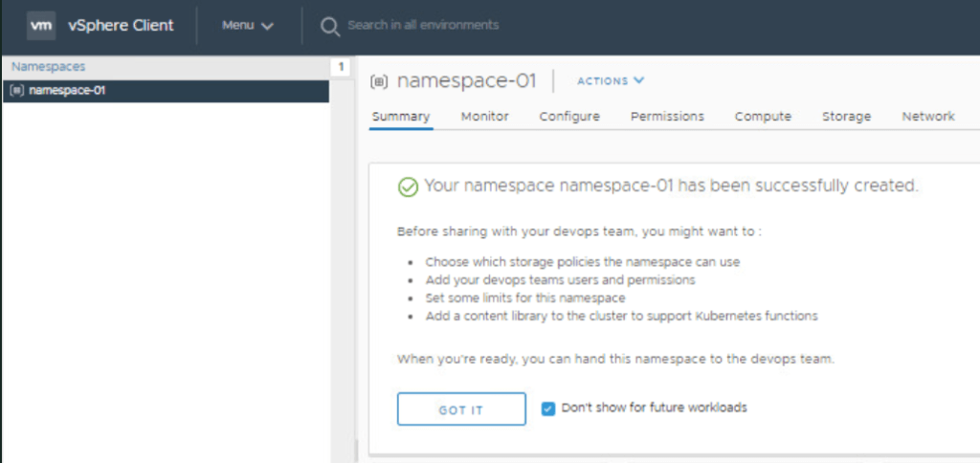This screenshot has height=463, width=980.
Task: Open the Compute tab
Action: (763, 117)
